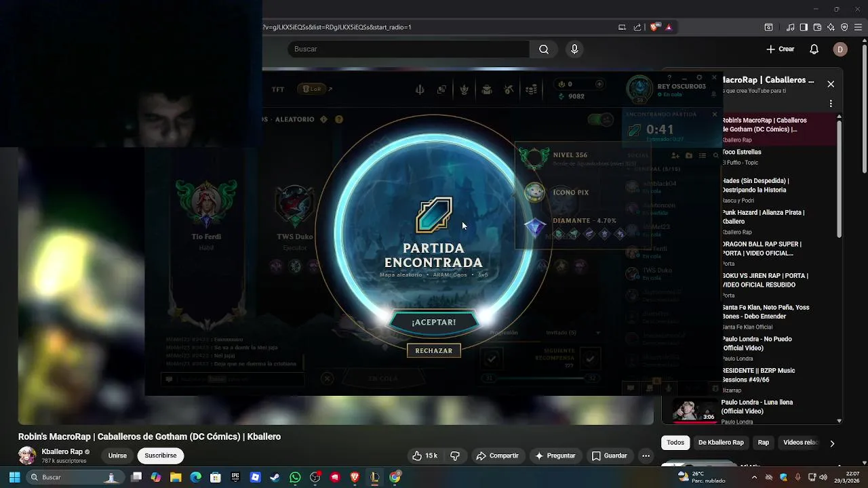Launch LoR from the client header
The width and height of the screenshot is (868, 488).
pos(313,89)
